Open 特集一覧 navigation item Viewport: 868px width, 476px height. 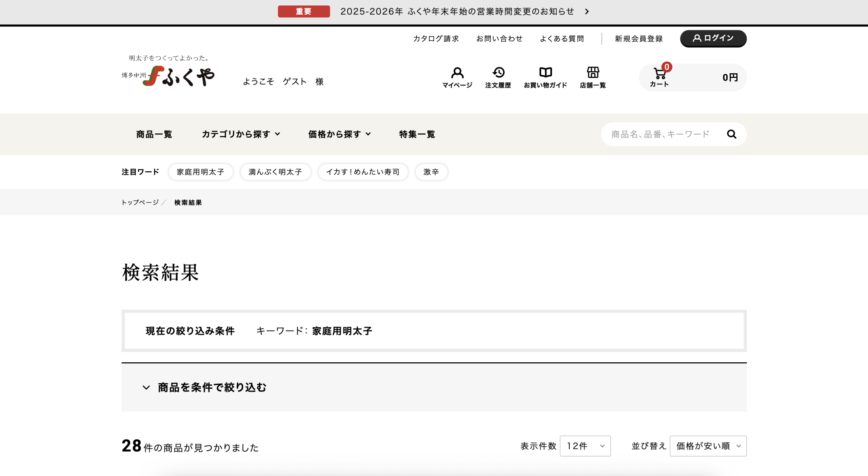pos(417,134)
